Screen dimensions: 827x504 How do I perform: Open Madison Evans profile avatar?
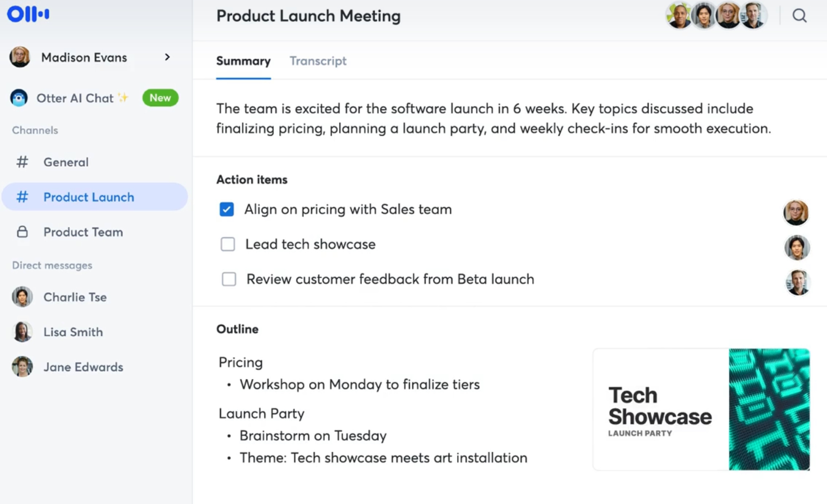click(x=19, y=57)
